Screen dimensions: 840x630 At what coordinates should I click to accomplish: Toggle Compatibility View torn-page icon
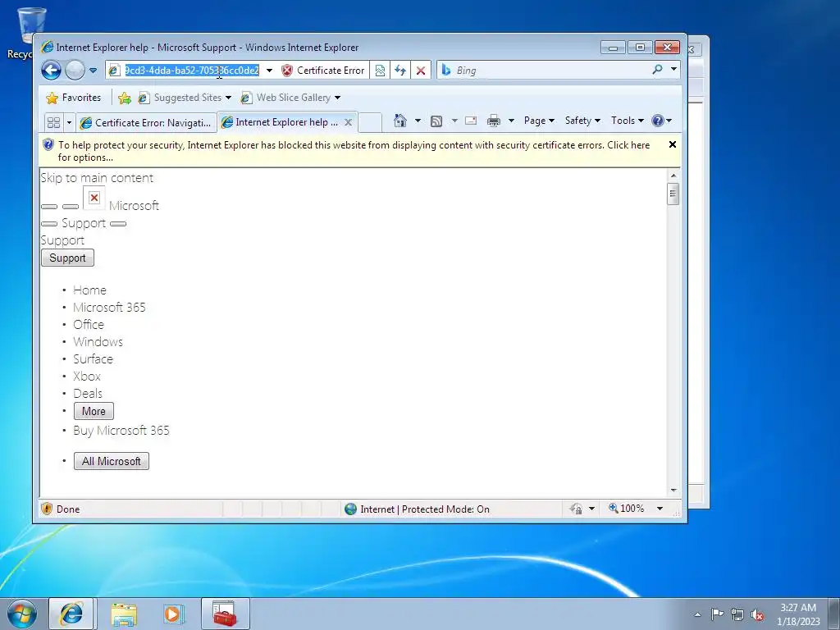pyautogui.click(x=380, y=71)
